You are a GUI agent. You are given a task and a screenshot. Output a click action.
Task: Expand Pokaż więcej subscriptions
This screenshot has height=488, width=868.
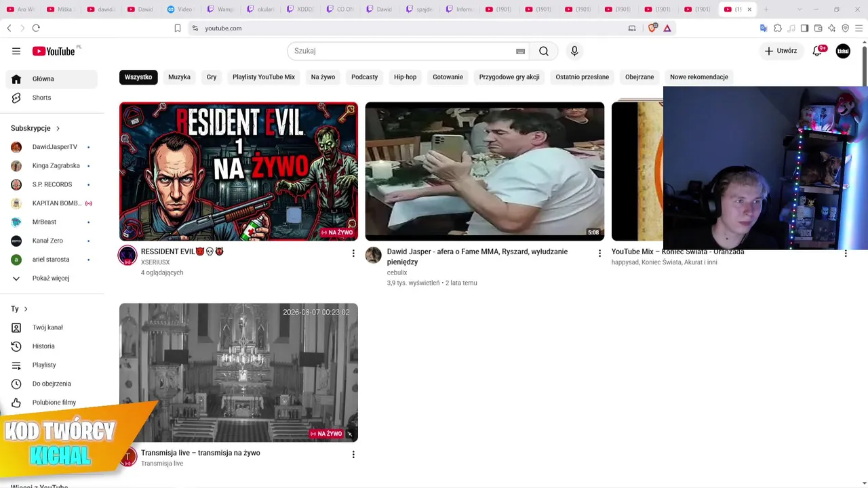tap(52, 278)
